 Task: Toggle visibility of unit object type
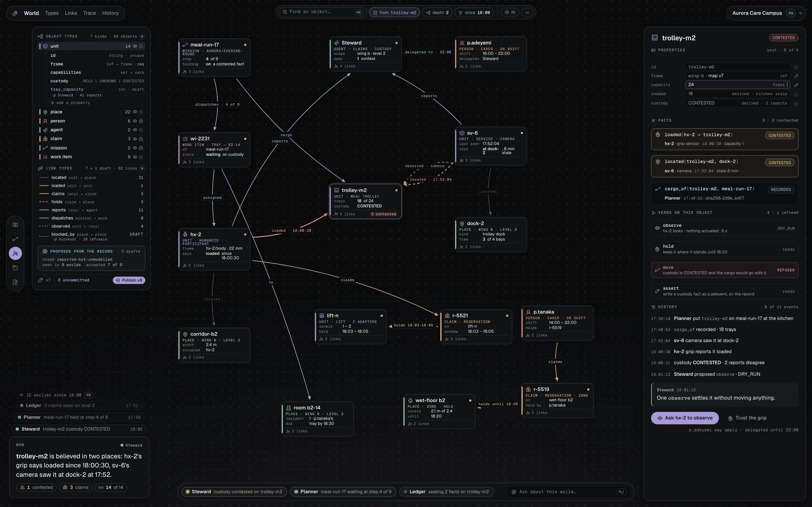coord(135,46)
